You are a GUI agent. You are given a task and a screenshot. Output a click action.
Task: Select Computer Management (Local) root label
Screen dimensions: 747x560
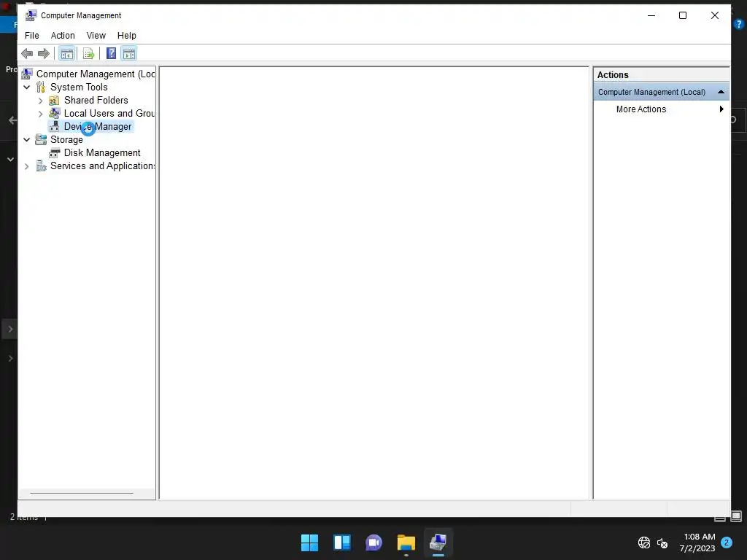(96, 74)
